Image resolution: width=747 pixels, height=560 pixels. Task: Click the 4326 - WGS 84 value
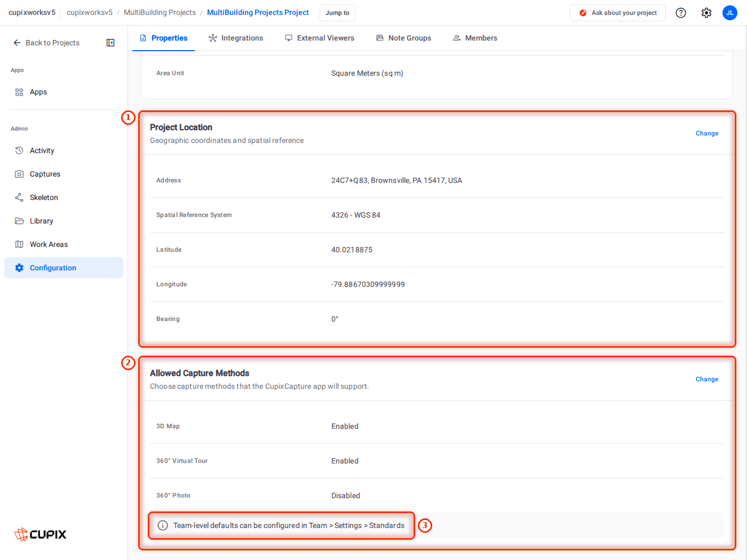355,215
